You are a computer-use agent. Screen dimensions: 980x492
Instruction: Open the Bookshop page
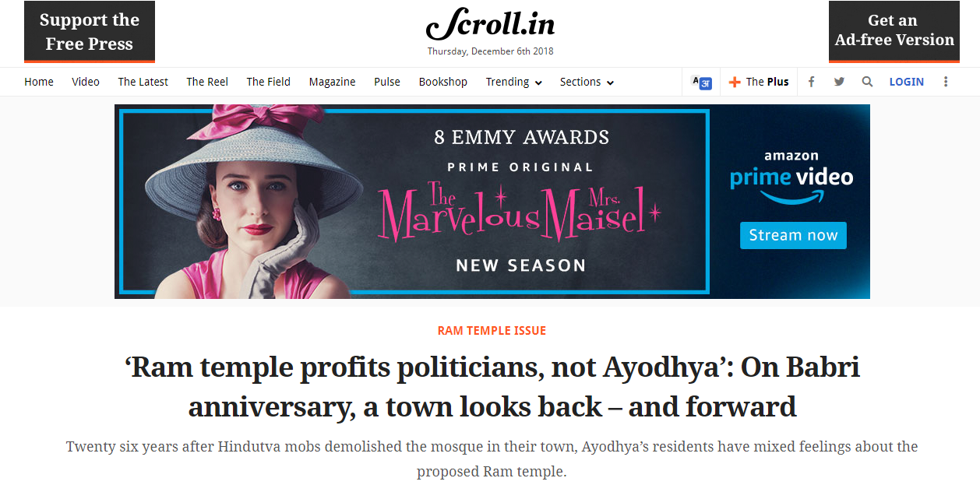pyautogui.click(x=442, y=82)
